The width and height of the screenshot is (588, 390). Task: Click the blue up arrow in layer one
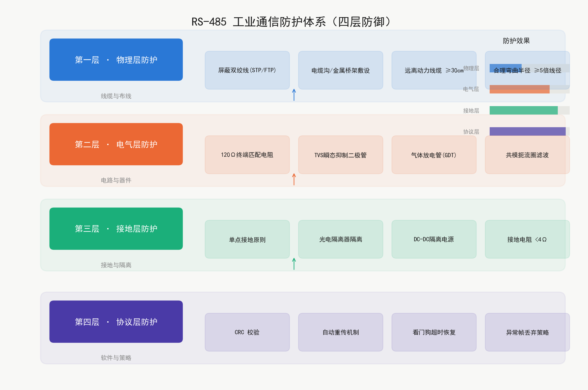pyautogui.click(x=294, y=95)
